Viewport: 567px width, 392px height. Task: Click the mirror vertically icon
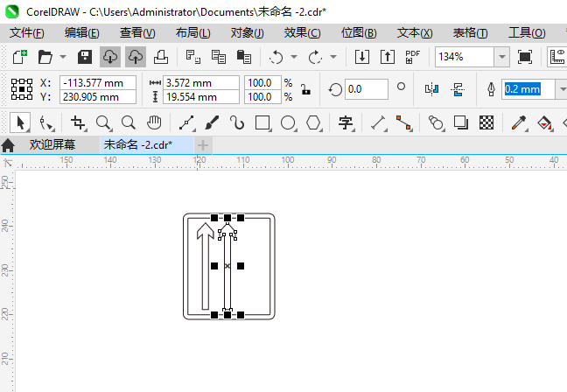click(x=458, y=89)
